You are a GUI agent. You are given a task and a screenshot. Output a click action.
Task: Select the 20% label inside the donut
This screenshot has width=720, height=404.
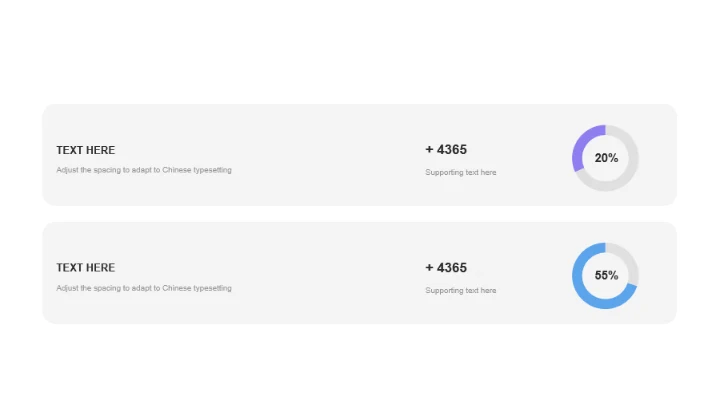coord(606,158)
